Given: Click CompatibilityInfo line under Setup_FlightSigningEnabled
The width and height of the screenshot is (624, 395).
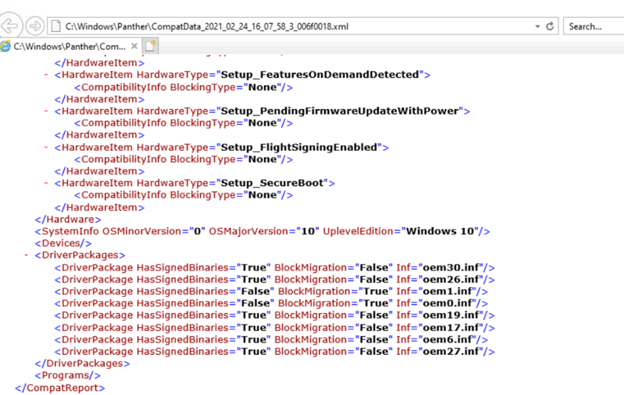Looking at the screenshot, I should [184, 159].
